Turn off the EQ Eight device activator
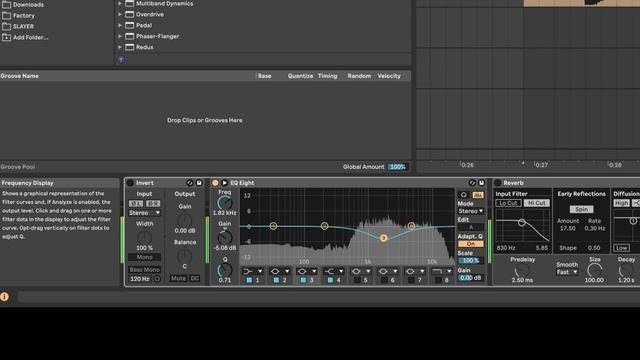The height and width of the screenshot is (360, 640). 215,183
